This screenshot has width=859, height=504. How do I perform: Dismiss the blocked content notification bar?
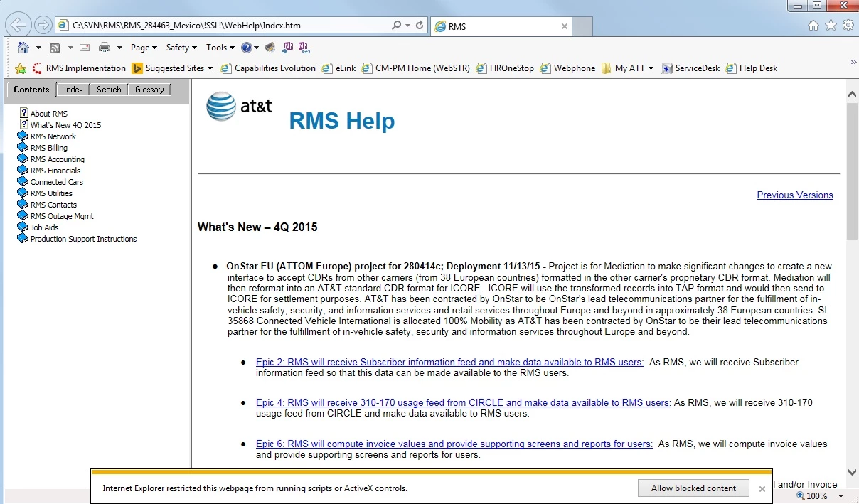(762, 489)
